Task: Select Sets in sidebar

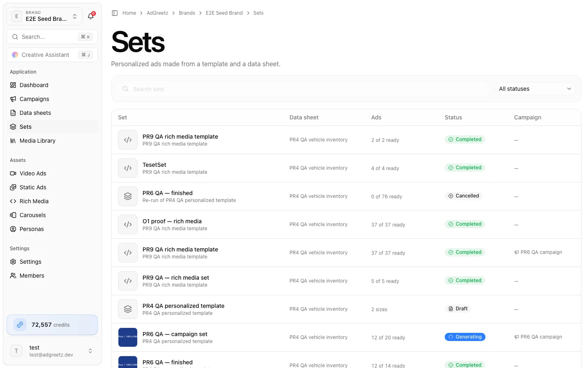Action: click(x=52, y=127)
